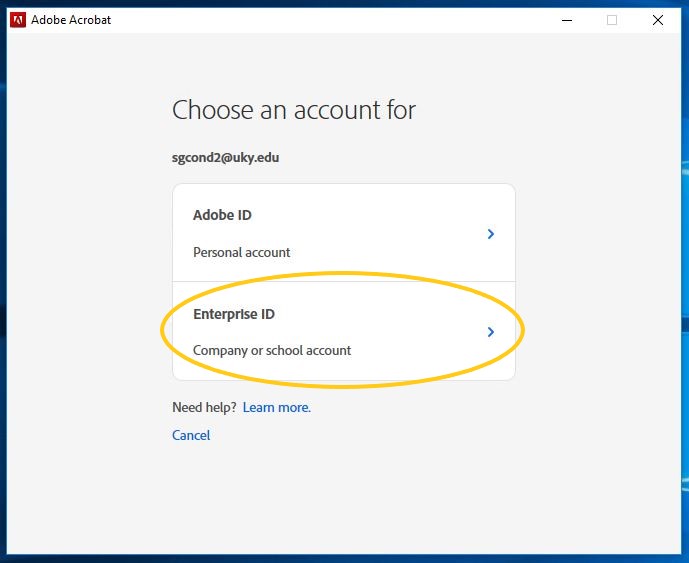Click the desktop background beside the window

pos(685,264)
